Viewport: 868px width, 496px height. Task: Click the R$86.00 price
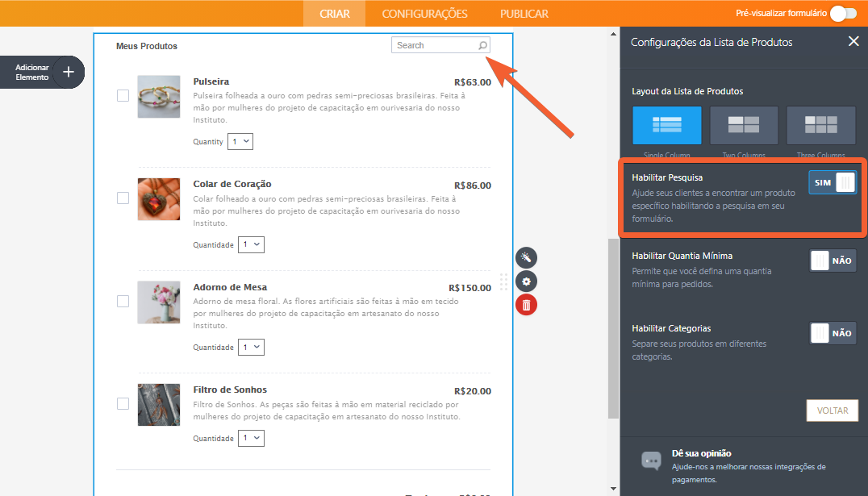[x=472, y=185]
